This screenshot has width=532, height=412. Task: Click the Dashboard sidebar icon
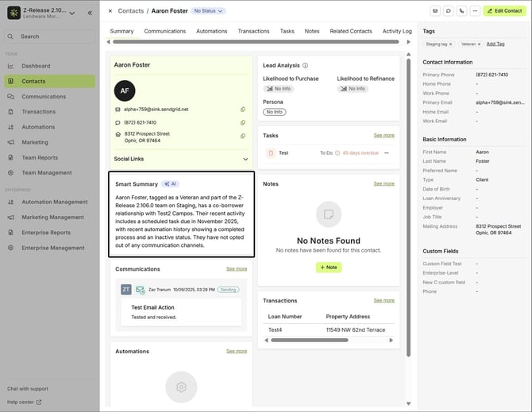pos(10,66)
